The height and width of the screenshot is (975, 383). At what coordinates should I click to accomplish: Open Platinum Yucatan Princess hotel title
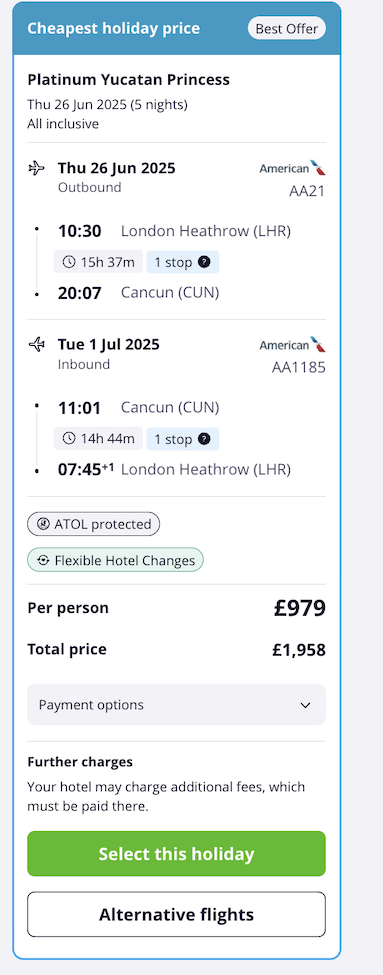(x=129, y=80)
